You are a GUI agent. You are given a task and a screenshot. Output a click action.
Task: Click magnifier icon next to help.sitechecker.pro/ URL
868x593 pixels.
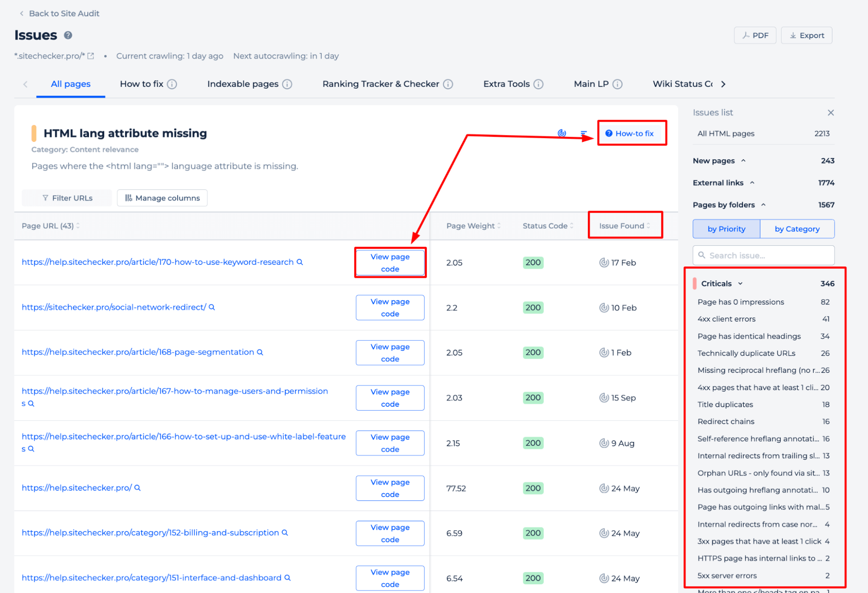click(x=137, y=488)
